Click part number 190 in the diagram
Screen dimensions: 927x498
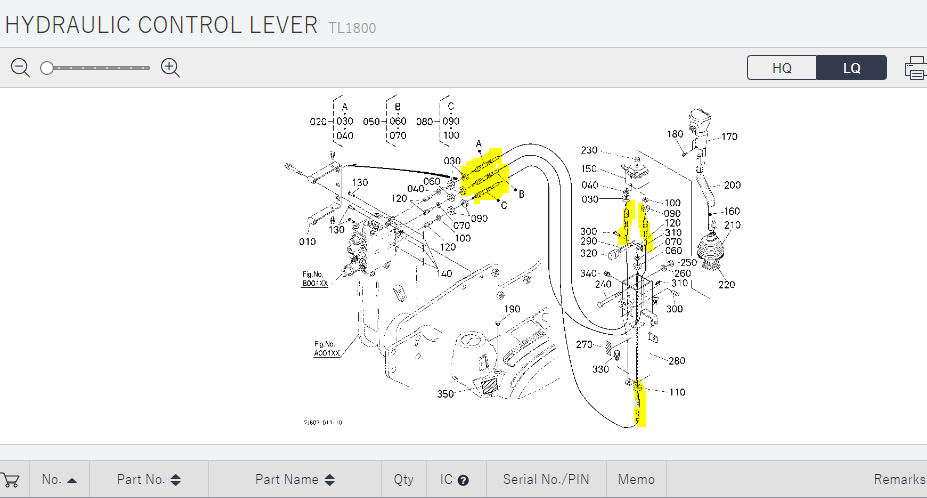click(512, 309)
